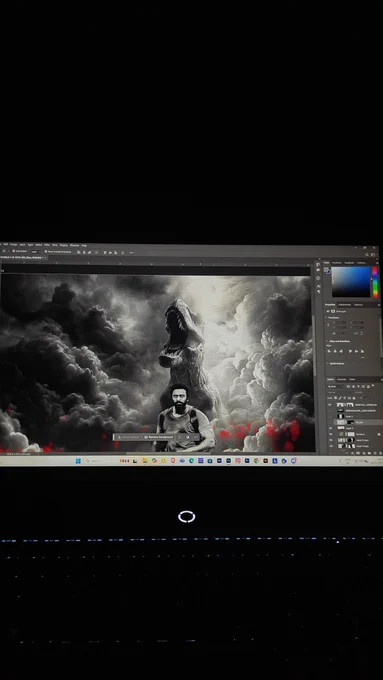
Task: Collapse the Quick Actions section
Action: pyautogui.click(x=327, y=363)
